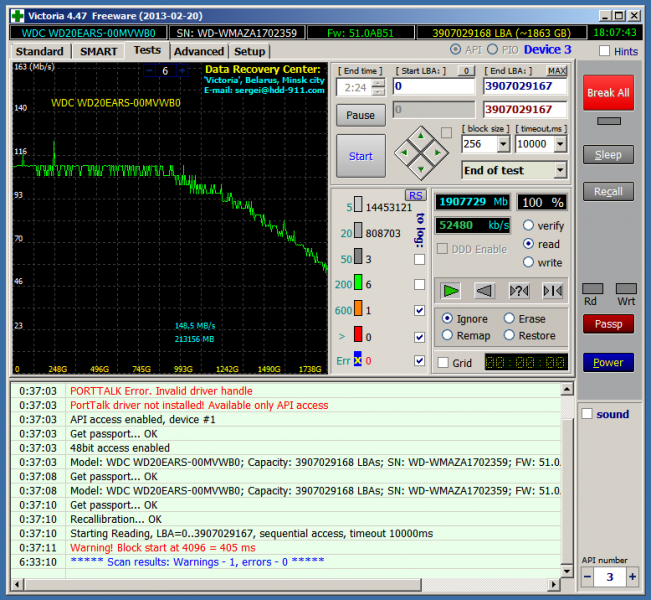This screenshot has width=651, height=600.
Task: Click the forward play scan direction icon
Action: click(x=452, y=290)
